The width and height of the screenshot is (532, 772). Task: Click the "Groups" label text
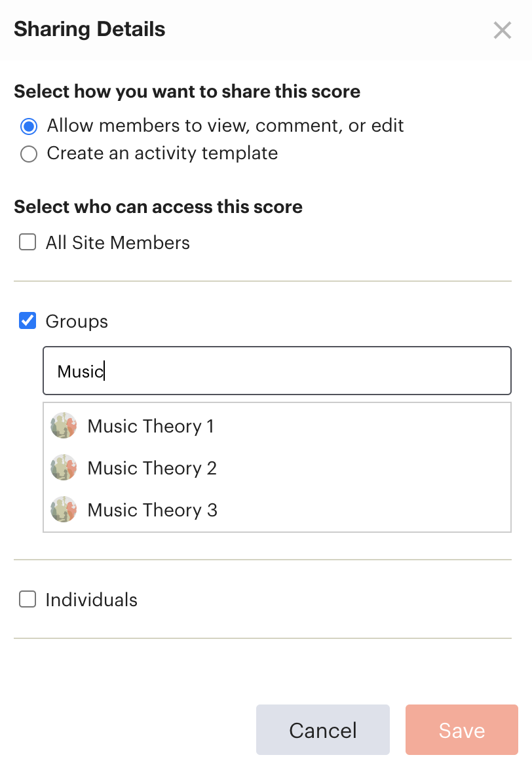pos(77,322)
